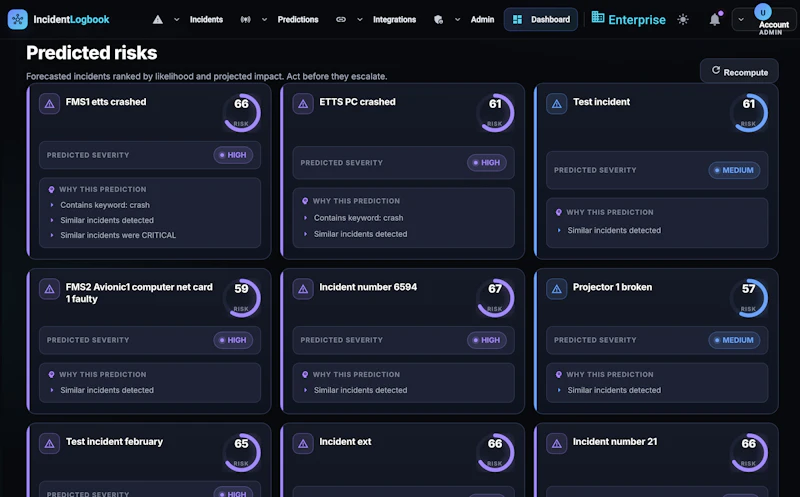This screenshot has height=497, width=800.
Task: Click warning icon on Test incident february card
Action: [x=49, y=443]
